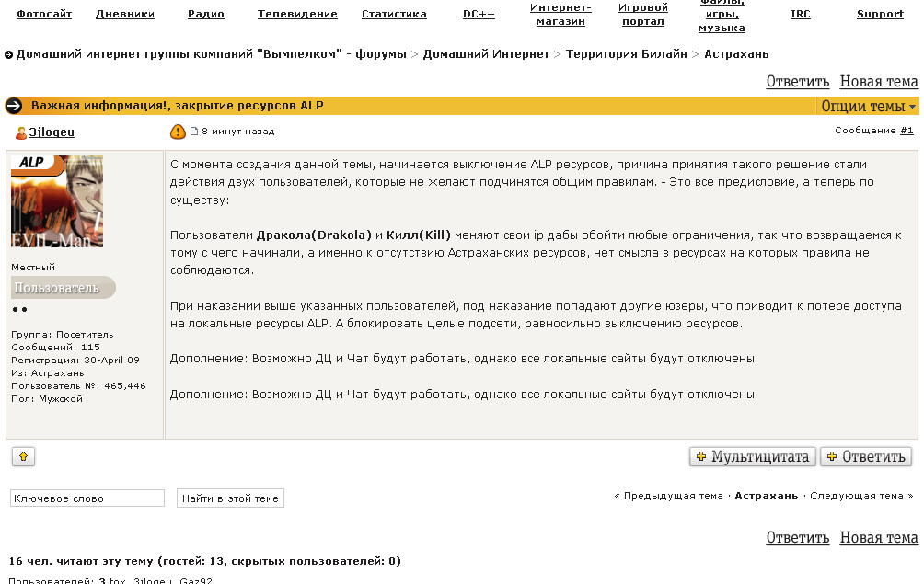Open the Вымпелком forums breadcrumb link
Viewport: 924px width, 584px height.
click(x=212, y=54)
